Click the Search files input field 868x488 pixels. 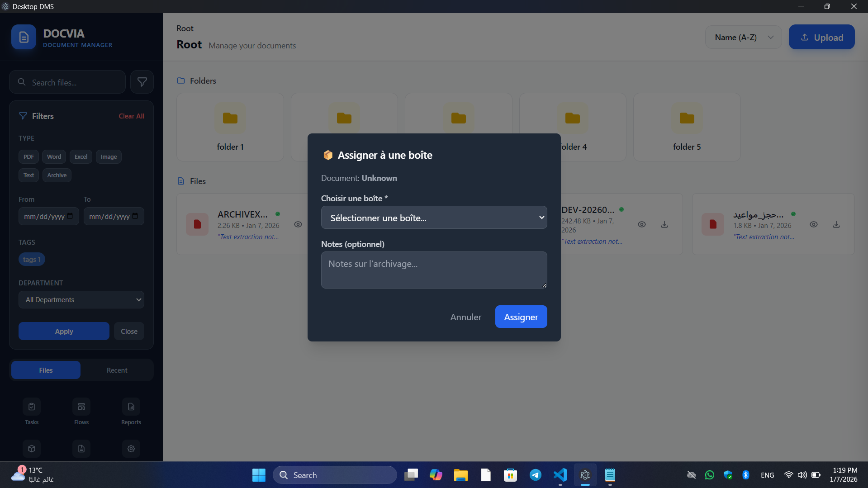(x=68, y=82)
